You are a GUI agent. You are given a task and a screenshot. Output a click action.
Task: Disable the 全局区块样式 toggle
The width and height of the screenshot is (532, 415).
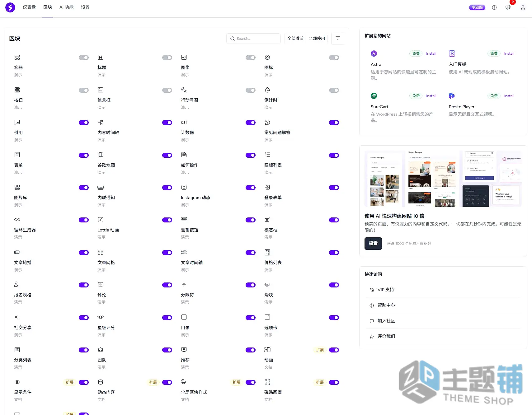(251, 382)
